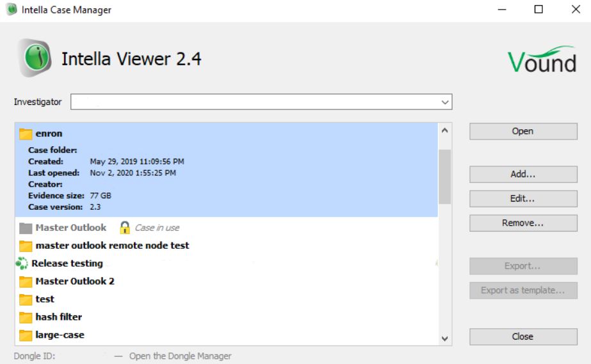
Task: Click the Export... button
Action: pos(523,266)
